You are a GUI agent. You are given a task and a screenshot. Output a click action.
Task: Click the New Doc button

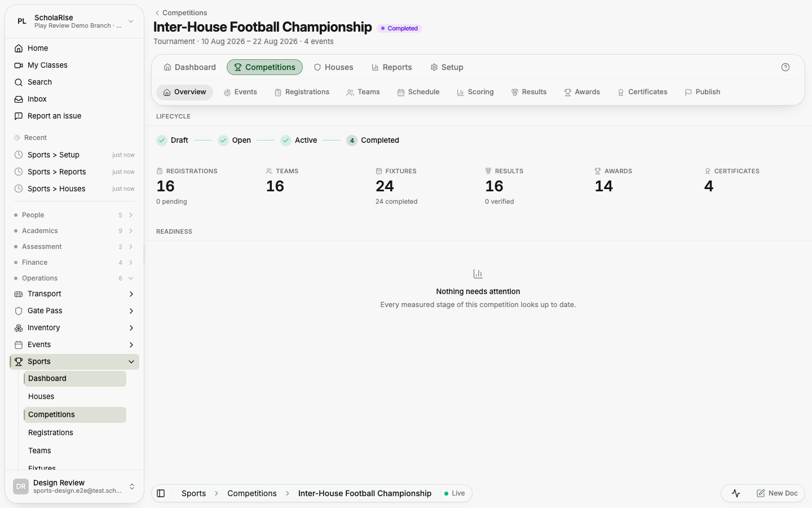point(777,493)
